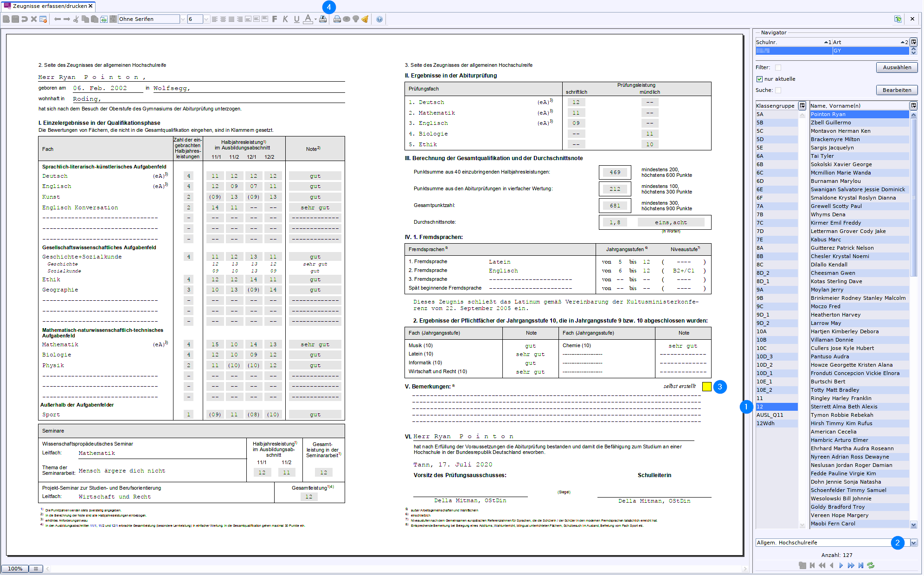Viewport: 924px width, 576px height.
Task: Toggle underline formatting (U icon)
Action: coord(297,19)
